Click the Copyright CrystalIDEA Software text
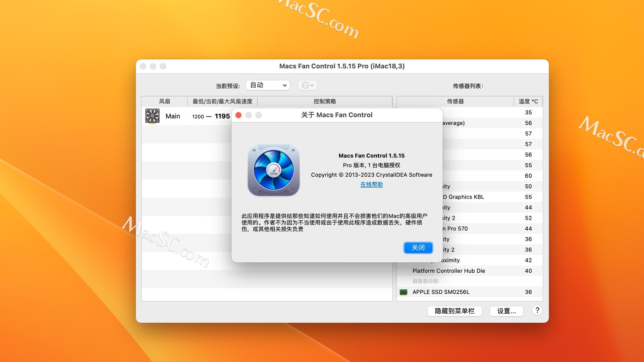Image resolution: width=644 pixels, height=362 pixels. [x=371, y=175]
